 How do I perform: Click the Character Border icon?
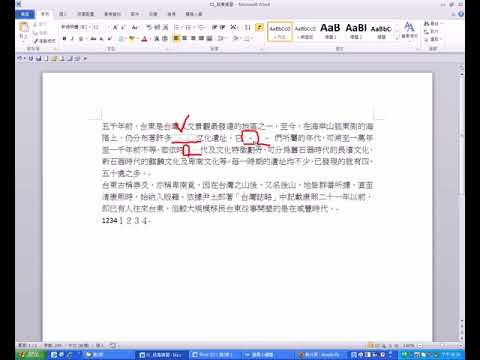pyautogui.click(x=165, y=27)
